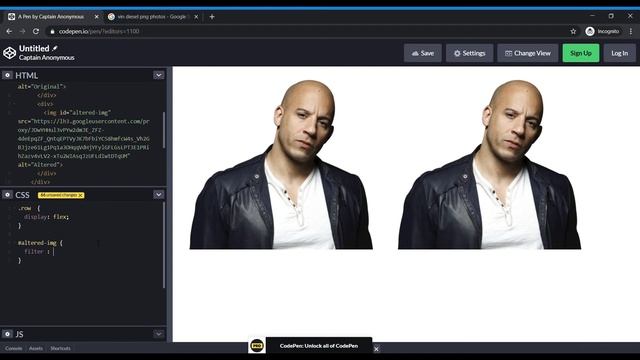Viewport: 640px width, 360px height.
Task: Close the Google search browser tab
Action: [196, 17]
